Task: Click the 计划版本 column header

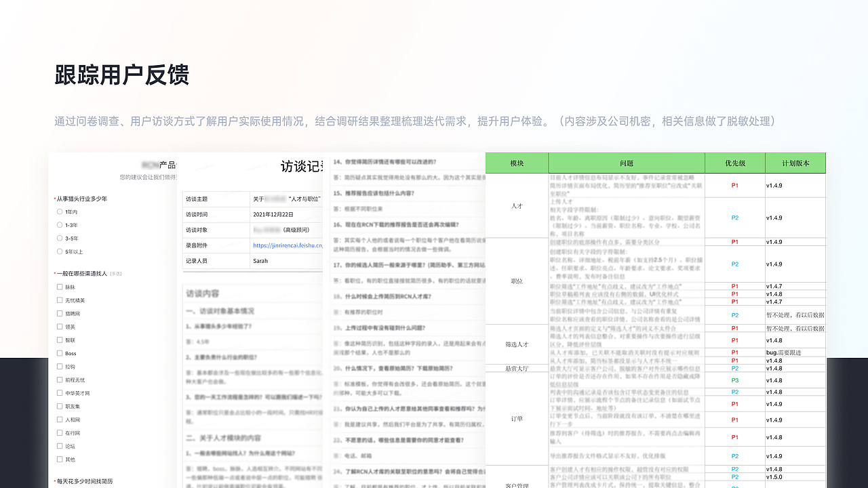Action: tap(796, 163)
